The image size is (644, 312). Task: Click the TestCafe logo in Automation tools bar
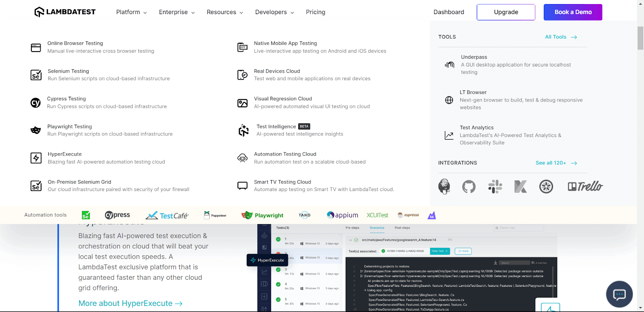(167, 215)
